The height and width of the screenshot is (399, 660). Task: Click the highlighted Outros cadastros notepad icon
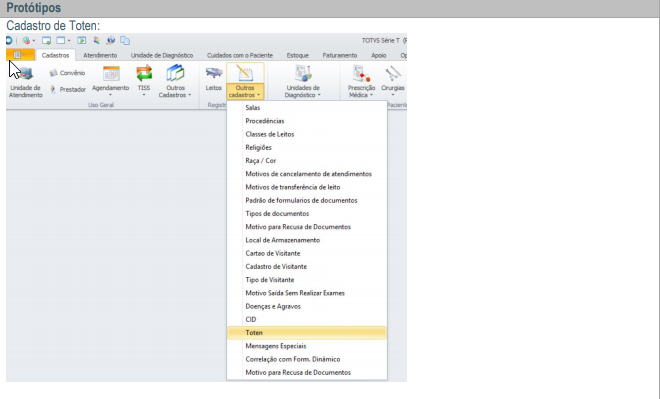pos(245,73)
